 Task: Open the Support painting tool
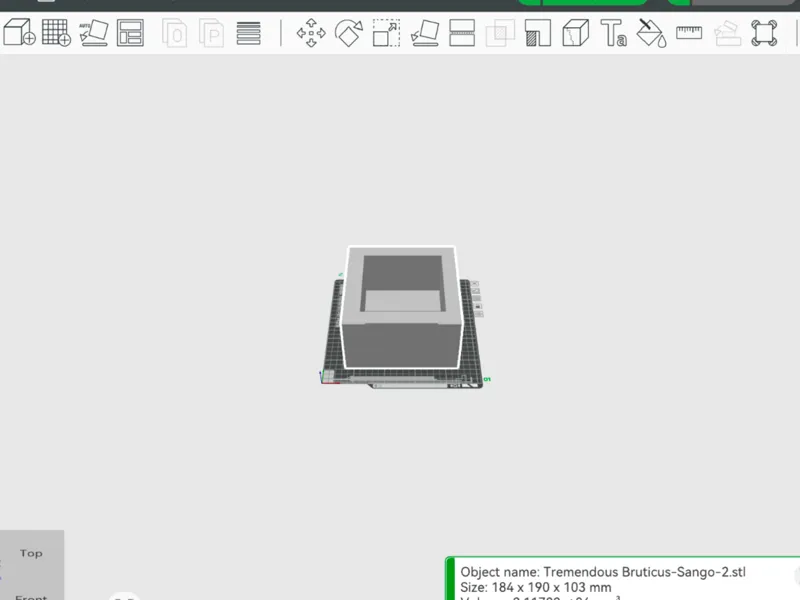(x=538, y=33)
